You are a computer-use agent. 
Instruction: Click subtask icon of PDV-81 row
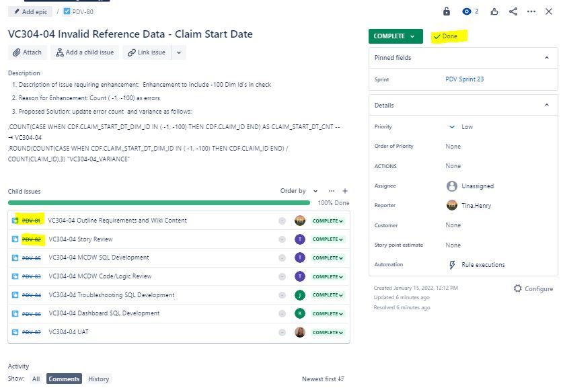[x=15, y=221]
